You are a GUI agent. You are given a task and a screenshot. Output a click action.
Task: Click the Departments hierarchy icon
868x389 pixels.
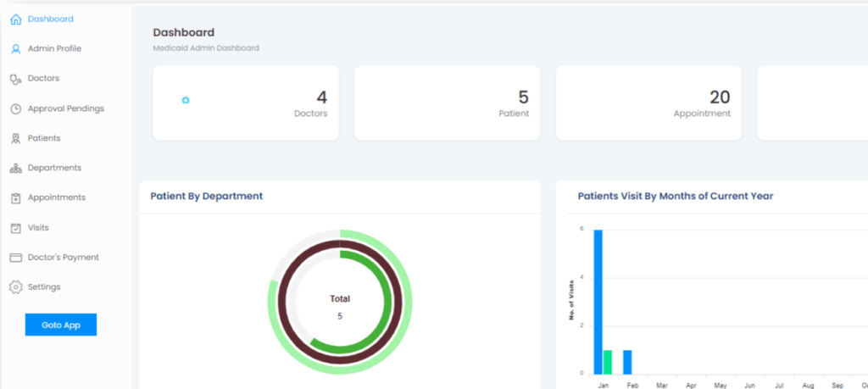15,168
